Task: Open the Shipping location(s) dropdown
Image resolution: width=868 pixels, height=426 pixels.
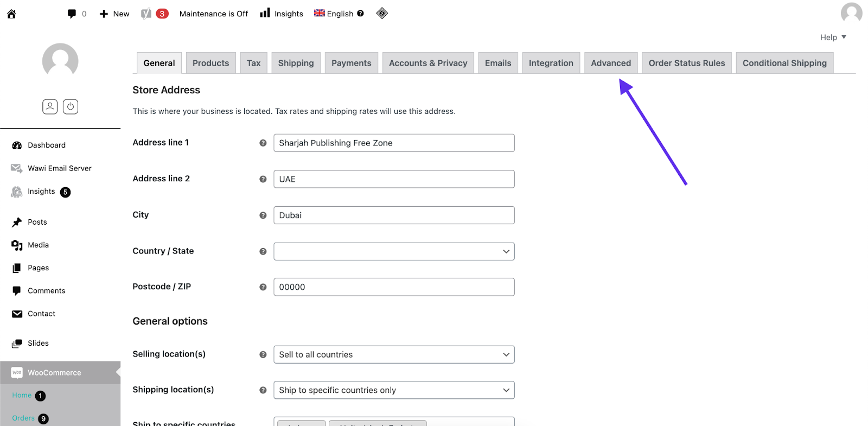Action: (394, 390)
